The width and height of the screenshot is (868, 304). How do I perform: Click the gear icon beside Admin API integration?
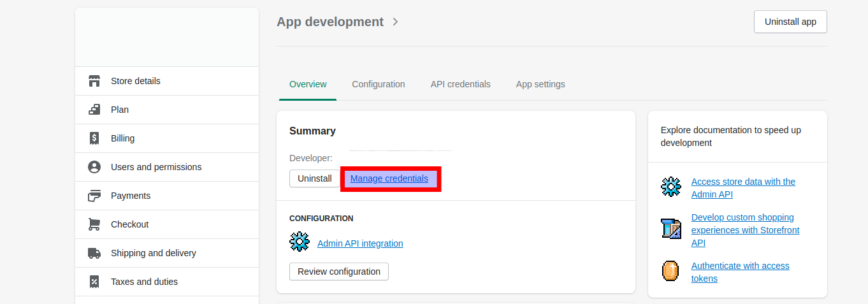click(x=300, y=242)
